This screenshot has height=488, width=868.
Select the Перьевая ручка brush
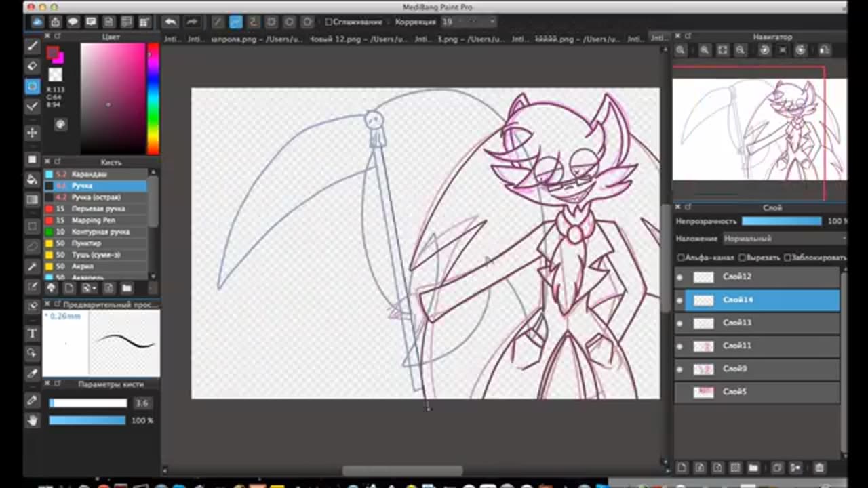coord(96,209)
